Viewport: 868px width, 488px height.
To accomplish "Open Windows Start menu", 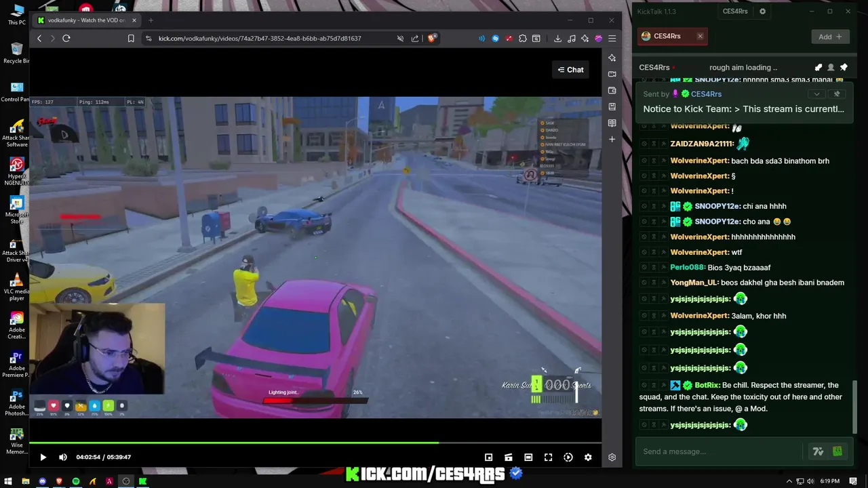I will (x=7, y=481).
